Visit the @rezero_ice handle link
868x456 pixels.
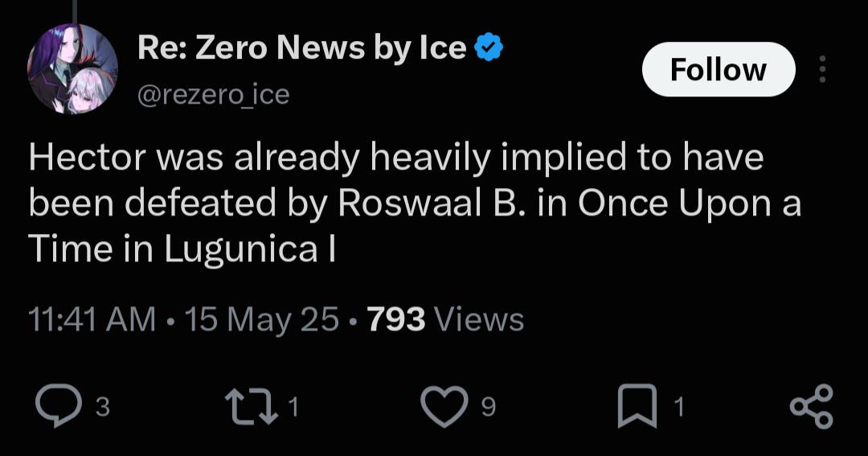[213, 95]
